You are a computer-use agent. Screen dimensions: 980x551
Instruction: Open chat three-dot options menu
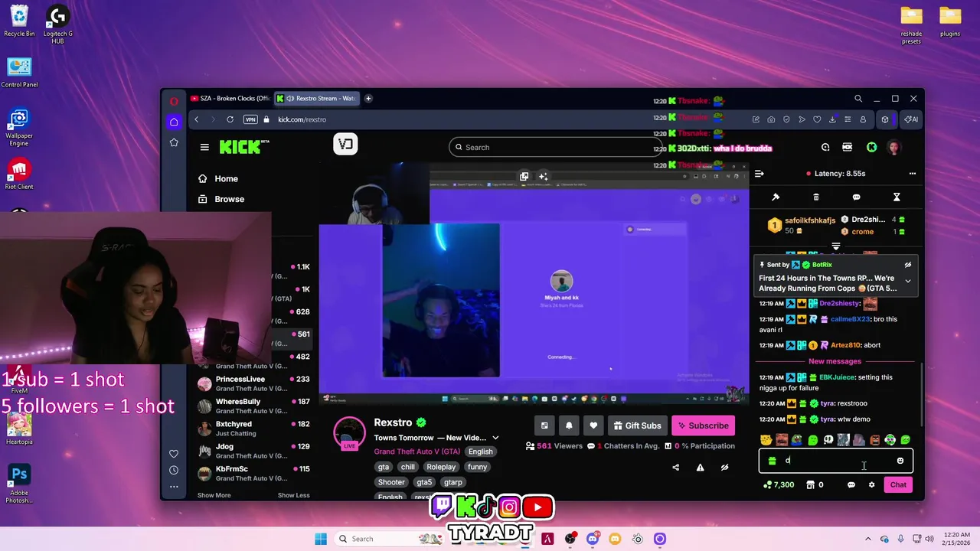(912, 174)
